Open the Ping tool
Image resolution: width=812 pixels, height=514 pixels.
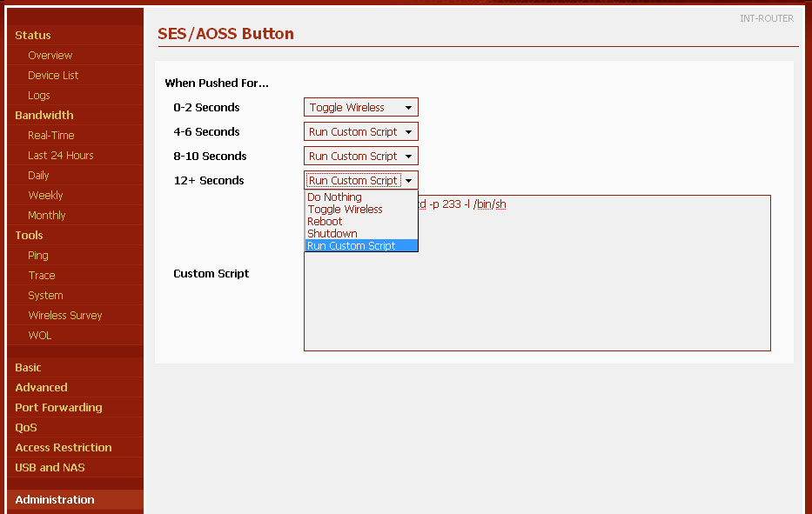click(x=38, y=256)
